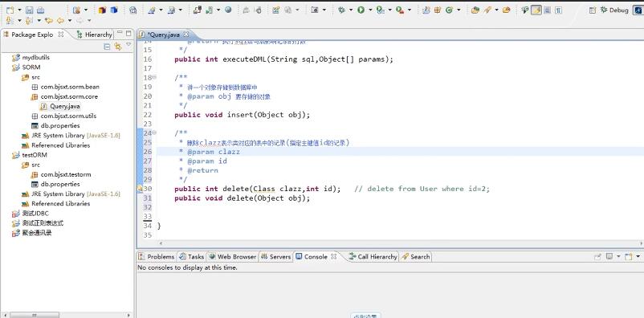Toggle Link with Editor in Package Explorer
Image resolution: width=644 pixels, height=318 pixels.
tap(118, 47)
